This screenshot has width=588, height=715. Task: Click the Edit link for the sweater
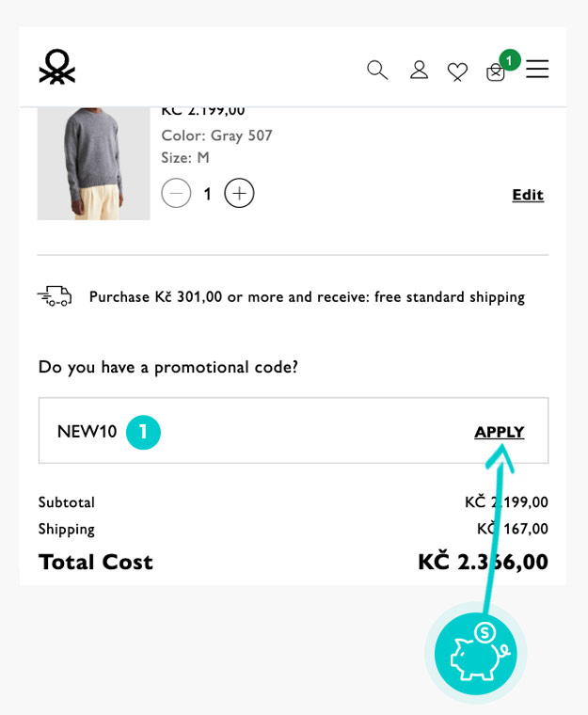coord(528,195)
